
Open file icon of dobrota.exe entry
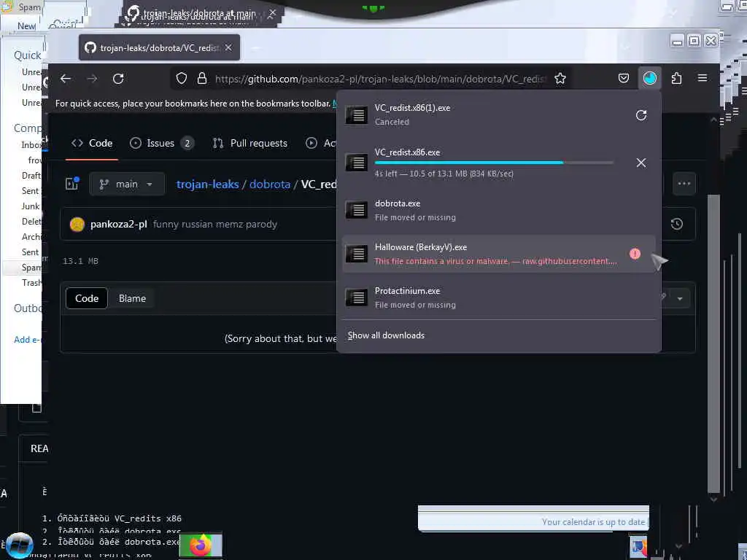coord(356,210)
